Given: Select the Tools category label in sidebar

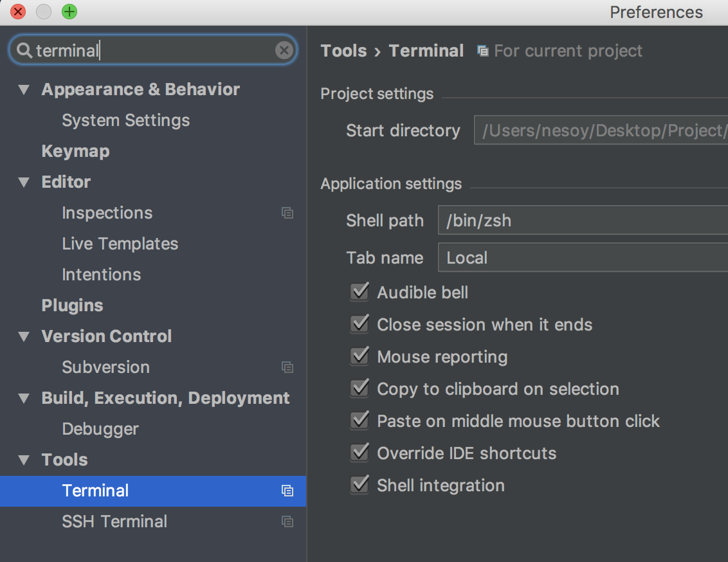Looking at the screenshot, I should point(64,460).
